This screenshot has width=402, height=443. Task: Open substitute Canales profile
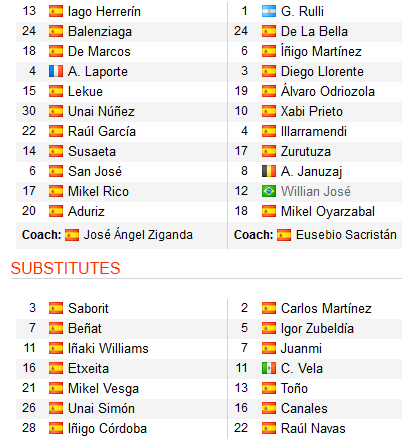304,408
